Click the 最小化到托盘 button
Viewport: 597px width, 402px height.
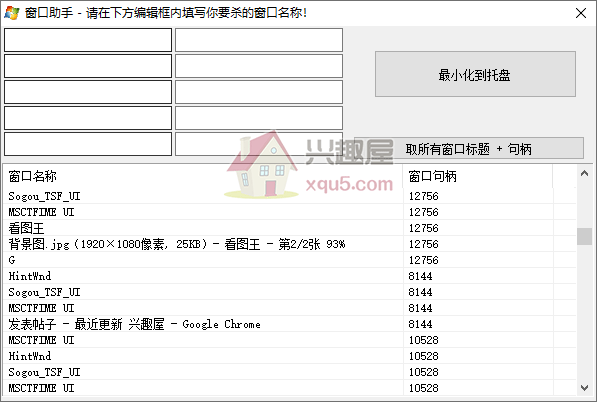coord(475,74)
